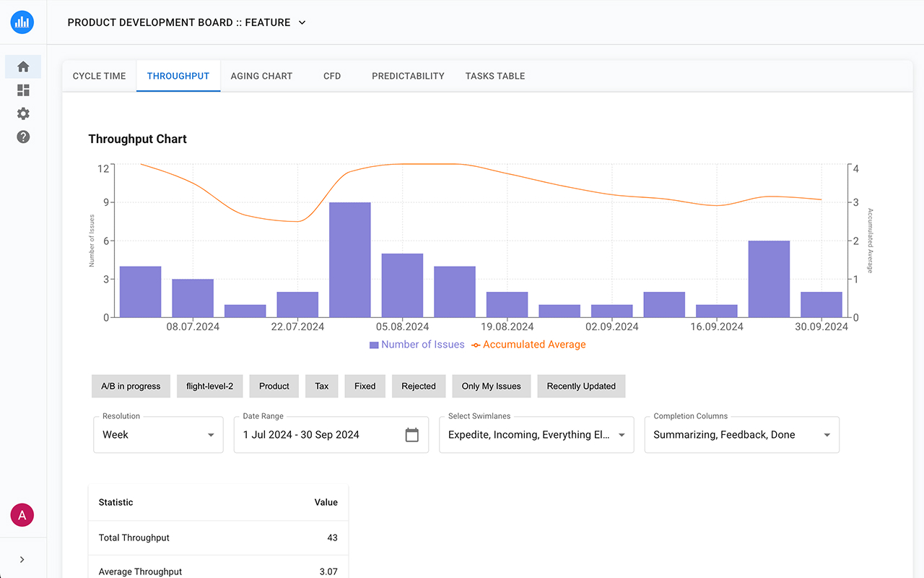This screenshot has width=924, height=578.
Task: Expand the sidebar using the arrow chevron
Action: pyautogui.click(x=22, y=558)
